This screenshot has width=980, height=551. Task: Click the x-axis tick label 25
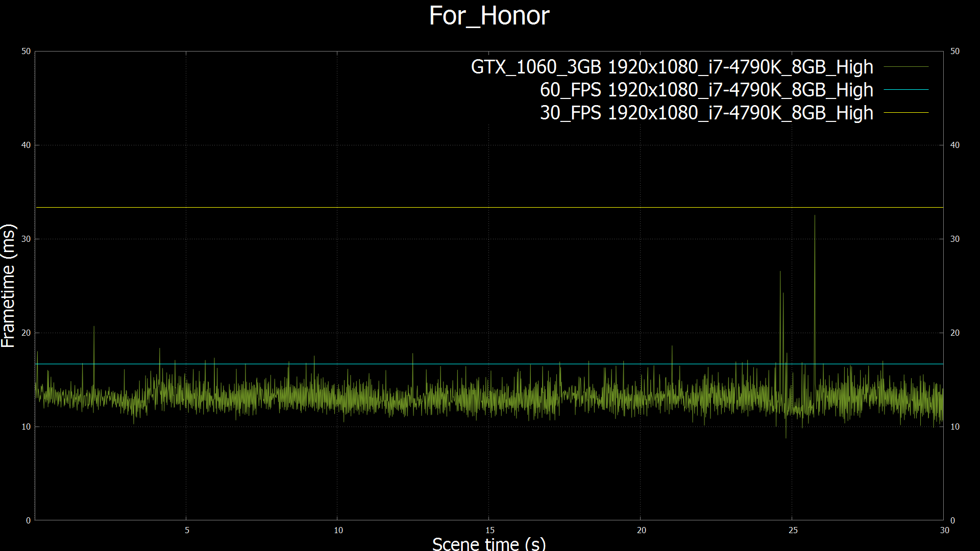793,531
